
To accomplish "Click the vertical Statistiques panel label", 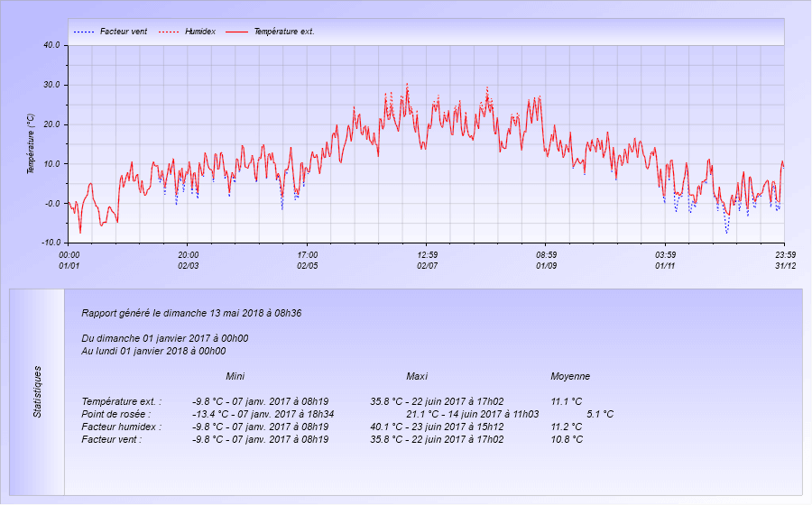I will pos(37,391).
